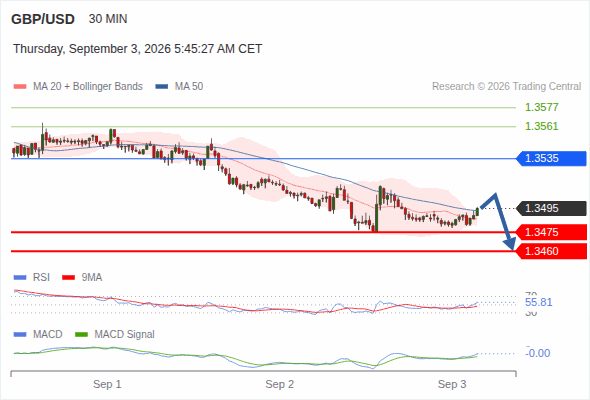The width and height of the screenshot is (590, 400).
Task: Click the Sep 3 date axis label
Action: (452, 385)
